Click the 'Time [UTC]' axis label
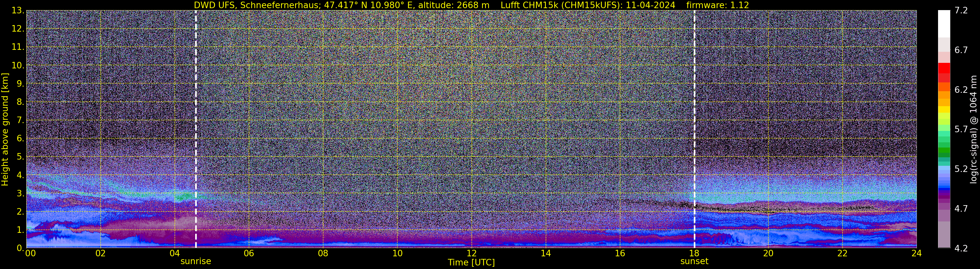Viewport: 980px width, 269px height. click(471, 262)
